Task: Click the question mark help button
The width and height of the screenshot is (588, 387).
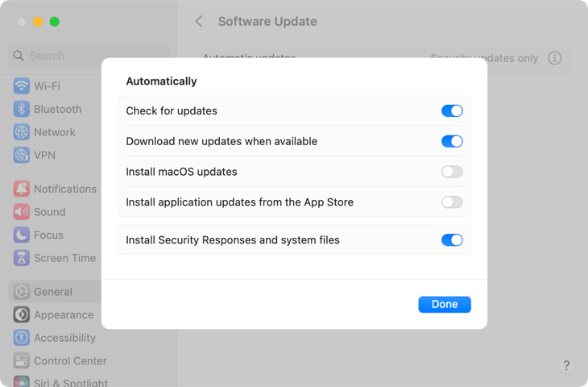Action: coord(566,366)
